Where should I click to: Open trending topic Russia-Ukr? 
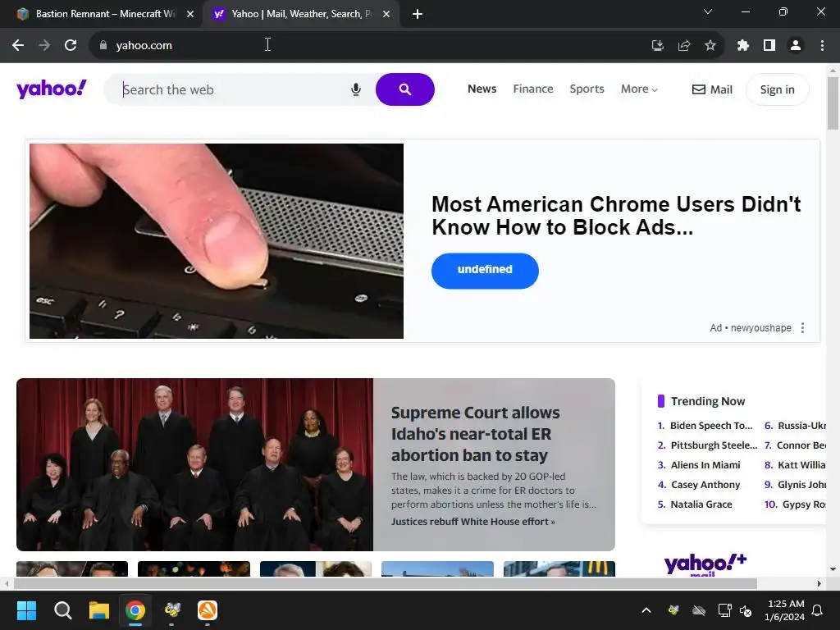click(801, 426)
